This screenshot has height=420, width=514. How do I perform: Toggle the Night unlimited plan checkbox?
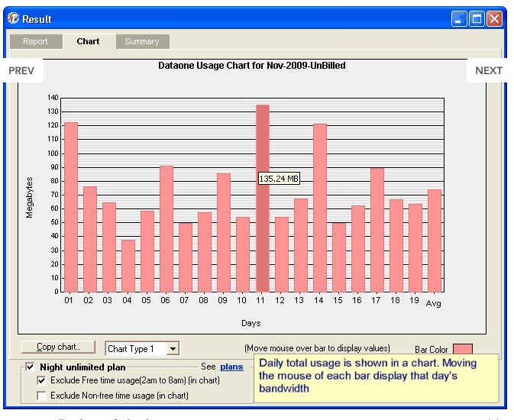click(30, 367)
